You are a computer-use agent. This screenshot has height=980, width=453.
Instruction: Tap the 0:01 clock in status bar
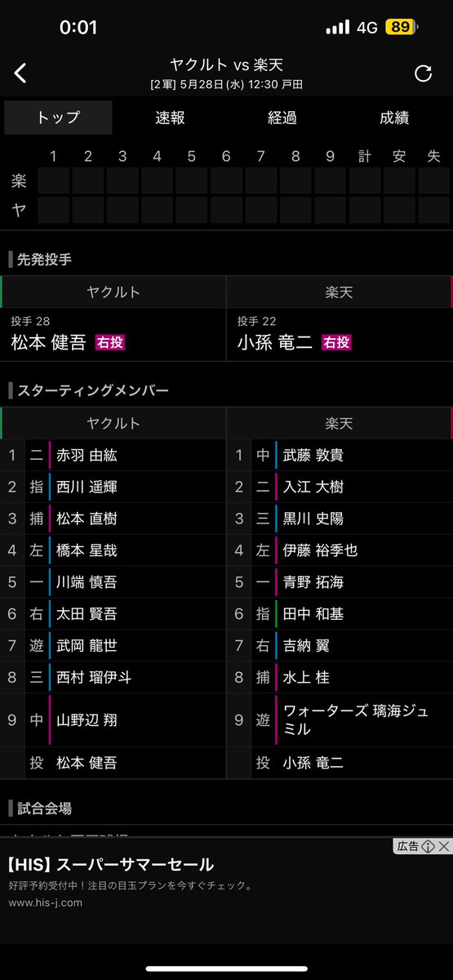[x=78, y=27]
